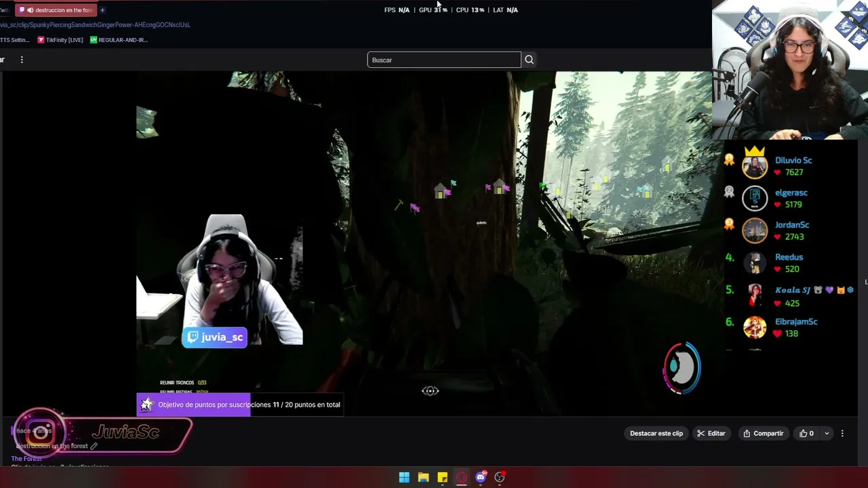This screenshot has width=868, height=488.
Task: Click the elgerasc leaderboard name
Action: click(x=791, y=192)
